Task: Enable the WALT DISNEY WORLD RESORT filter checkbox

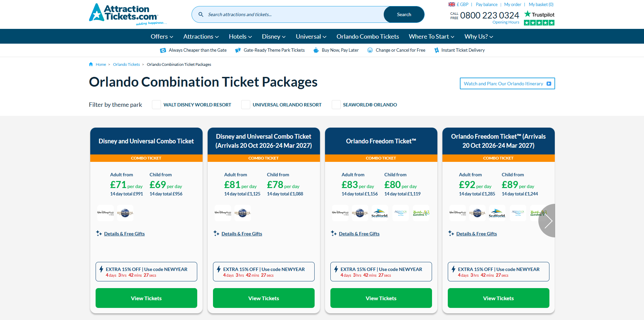Action: tap(156, 104)
